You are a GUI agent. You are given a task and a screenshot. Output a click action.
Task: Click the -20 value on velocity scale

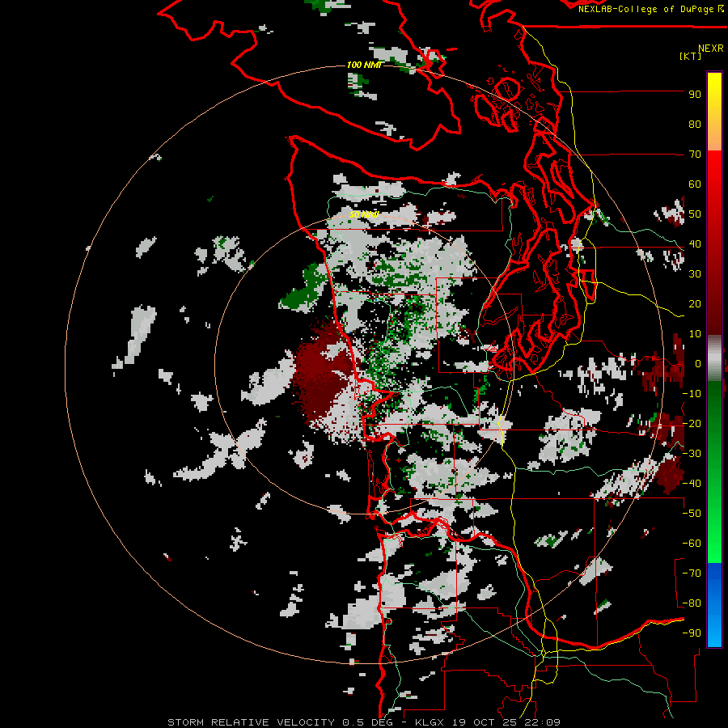(x=692, y=424)
